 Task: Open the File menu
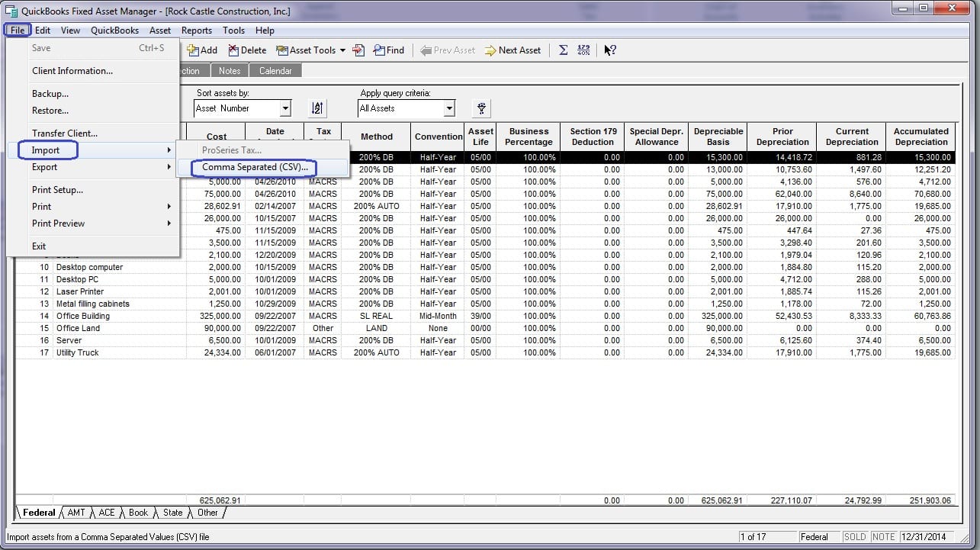click(18, 31)
